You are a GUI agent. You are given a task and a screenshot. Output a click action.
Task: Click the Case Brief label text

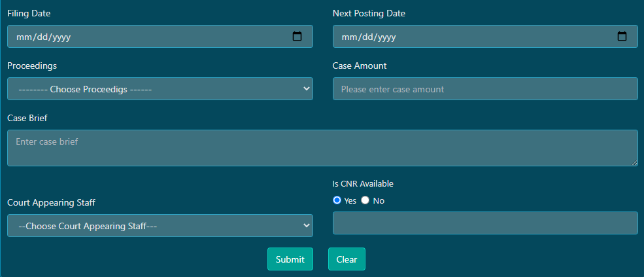pos(27,118)
